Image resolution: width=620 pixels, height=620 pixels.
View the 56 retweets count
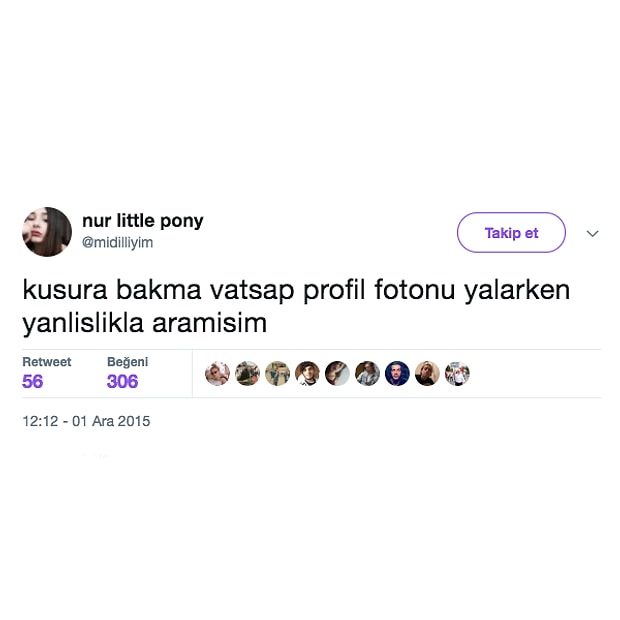[32, 382]
